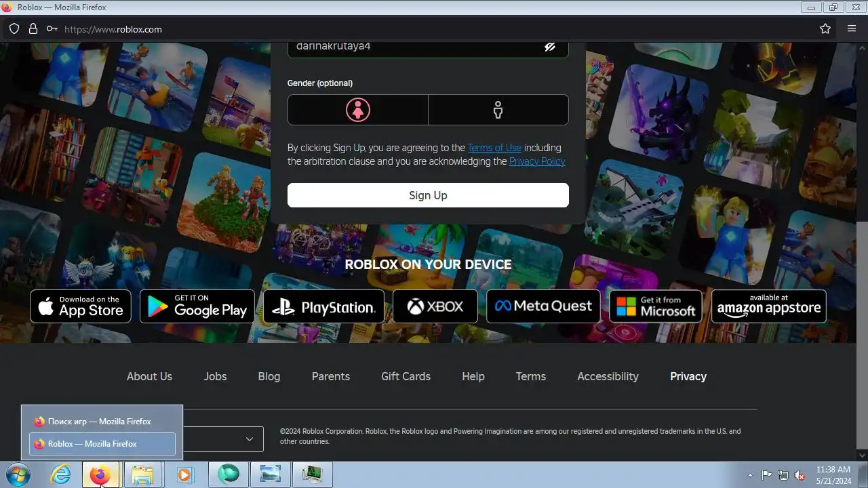Go to the About Us footer link

(x=149, y=376)
